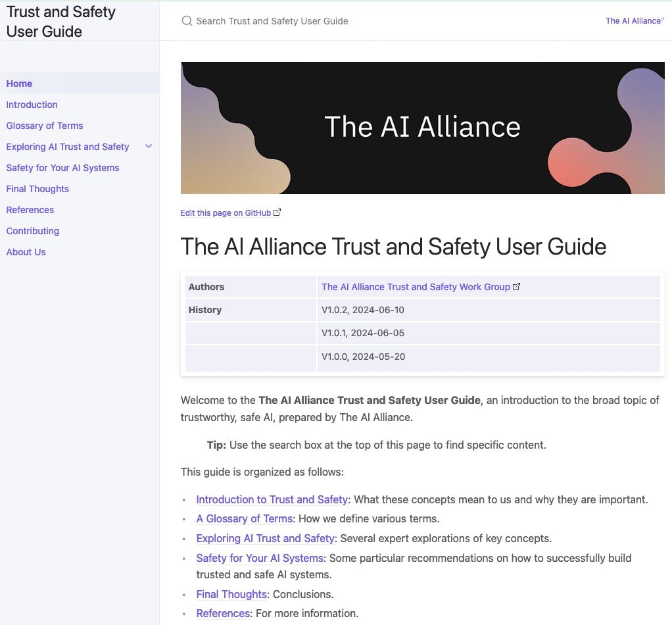The width and height of the screenshot is (672, 625).
Task: Click the external link icon beside The AI Alliance
Action: pos(661,18)
